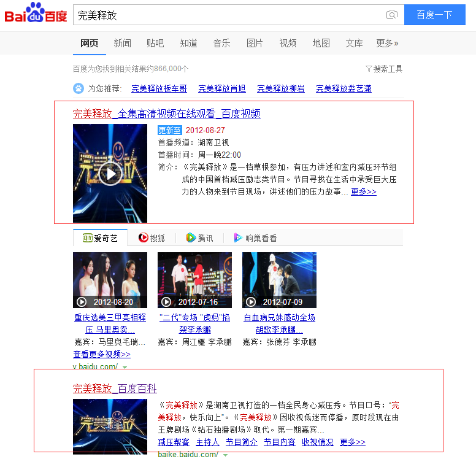Click 更多>> in Baike result

[353, 442]
